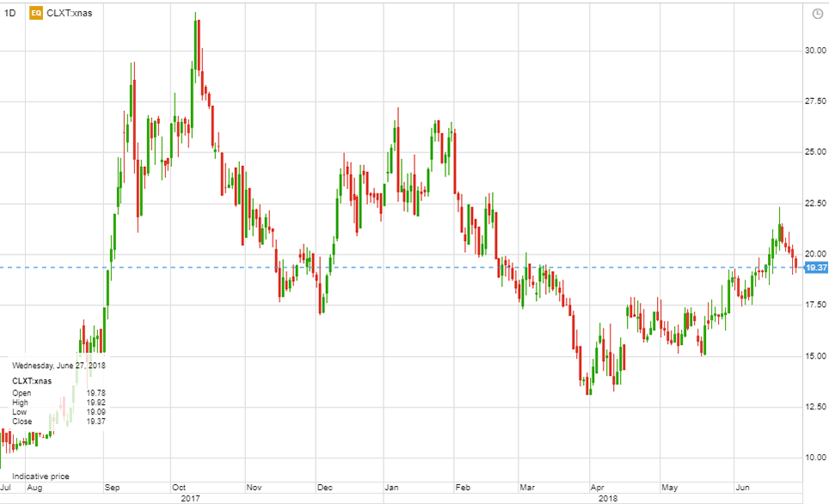Click the 2017 year label
This screenshot has height=504, width=829.
coord(190,498)
